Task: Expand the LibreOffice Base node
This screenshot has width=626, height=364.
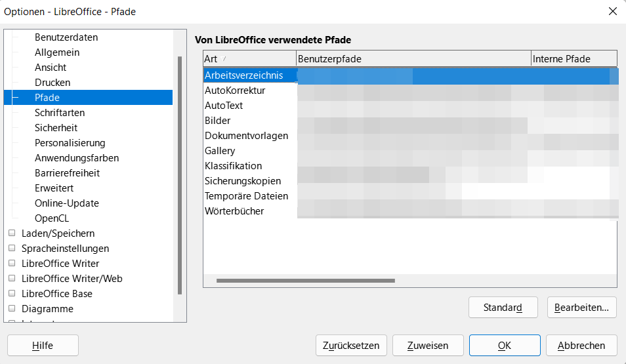Action: pyautogui.click(x=12, y=293)
